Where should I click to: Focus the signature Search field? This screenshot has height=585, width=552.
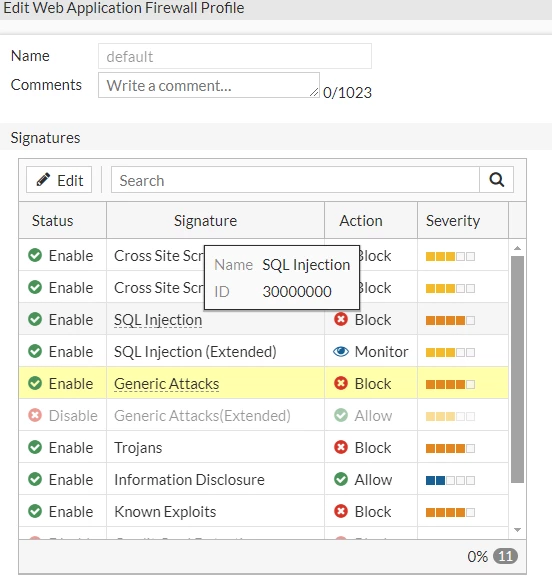[x=295, y=180]
